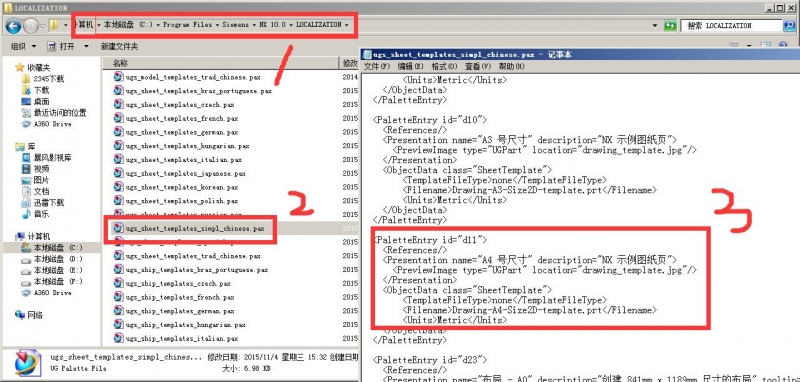Click the NX 10.0 breadcrumb in path
Image resolution: width=800 pixels, height=382 pixels.
272,24
